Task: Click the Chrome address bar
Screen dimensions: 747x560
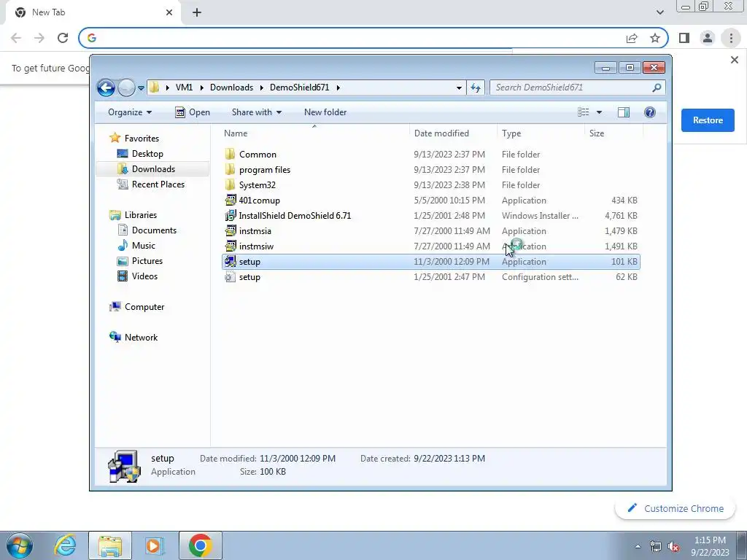Action: [357, 38]
